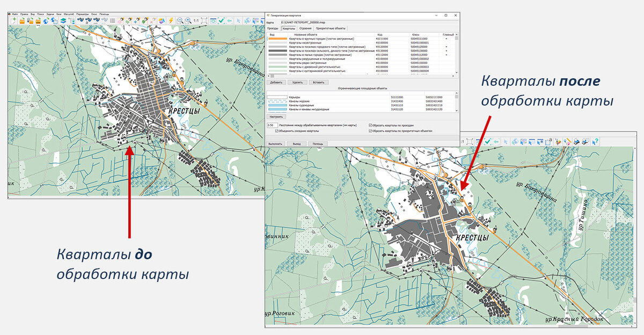Click the Помощь button in dialog
Viewport: 644px width, 335px height.
pos(318,144)
